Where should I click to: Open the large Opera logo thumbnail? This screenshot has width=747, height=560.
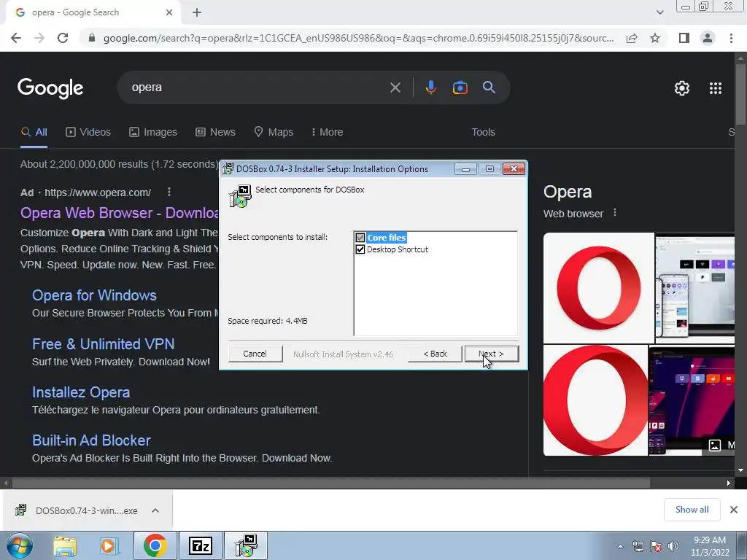[x=599, y=287]
